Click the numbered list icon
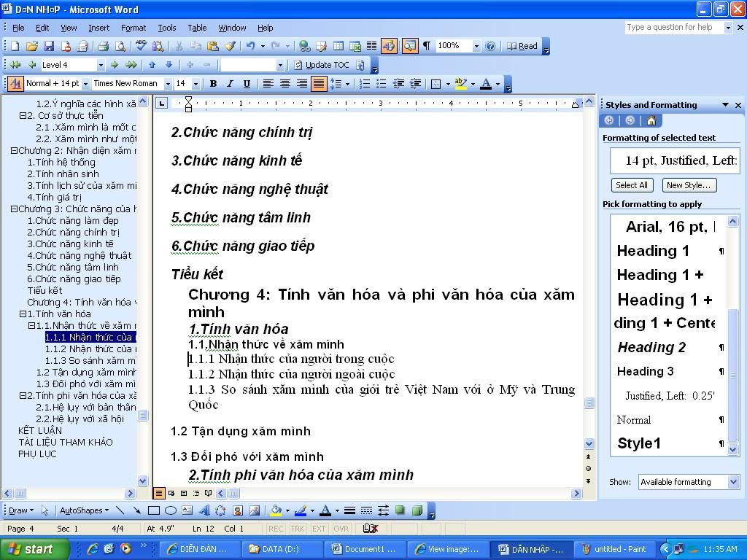747x560 pixels. click(363, 84)
